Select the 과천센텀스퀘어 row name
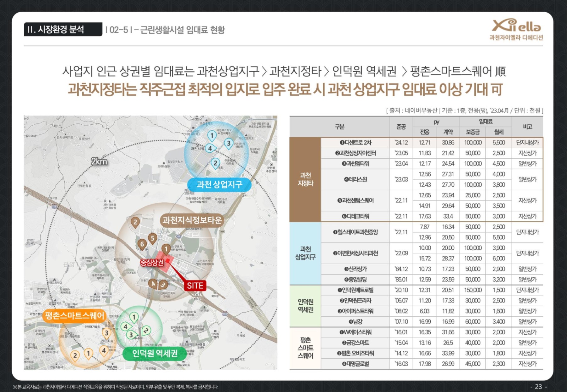 tap(355, 200)
